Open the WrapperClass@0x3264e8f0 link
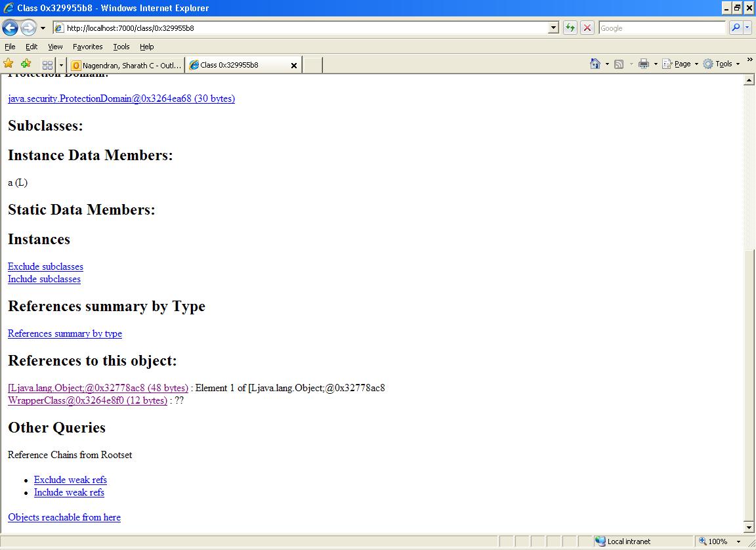Viewport: 756px width, 550px height. [x=87, y=400]
